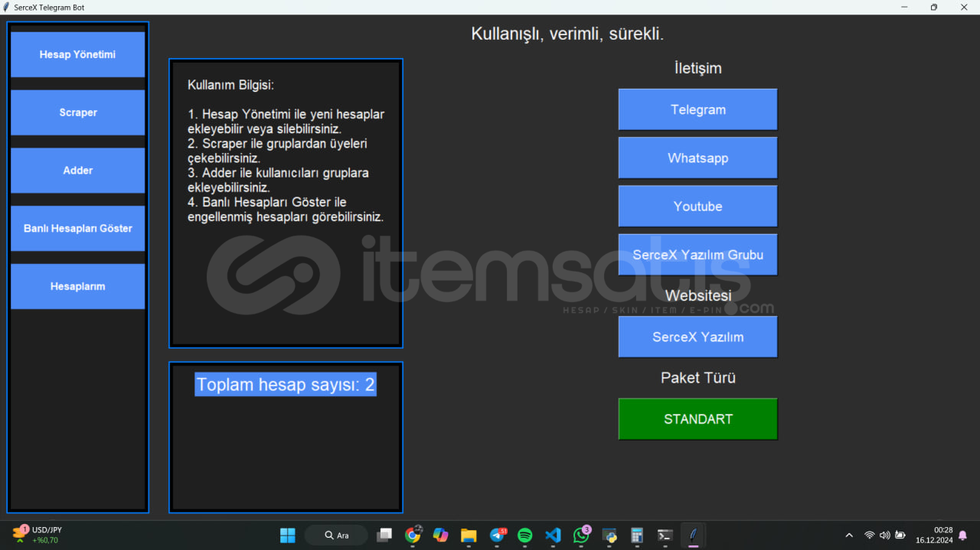
Task: Click usage line starting '4. Banlı Hesapları'
Action: pos(286,210)
